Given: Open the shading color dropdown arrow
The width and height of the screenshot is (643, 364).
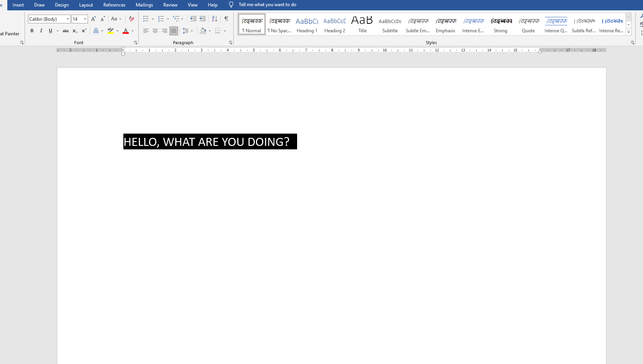Looking at the screenshot, I should (210, 31).
